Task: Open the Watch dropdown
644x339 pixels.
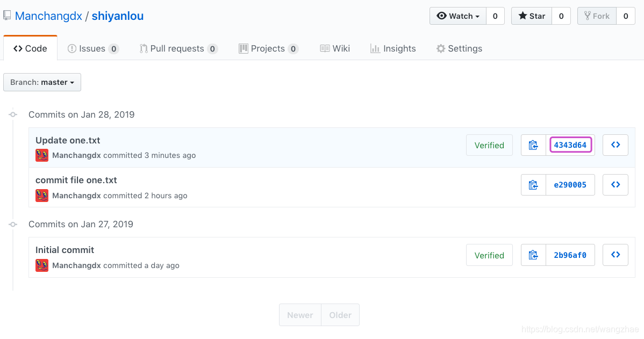Action: [458, 16]
